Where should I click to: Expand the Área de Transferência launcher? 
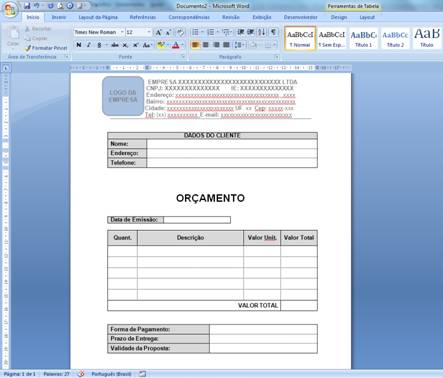66,57
